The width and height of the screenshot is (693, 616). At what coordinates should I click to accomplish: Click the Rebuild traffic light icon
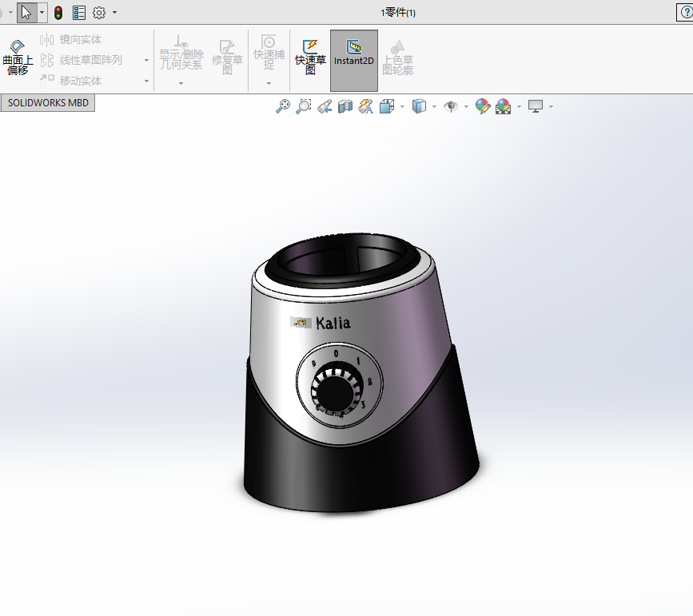(x=58, y=13)
